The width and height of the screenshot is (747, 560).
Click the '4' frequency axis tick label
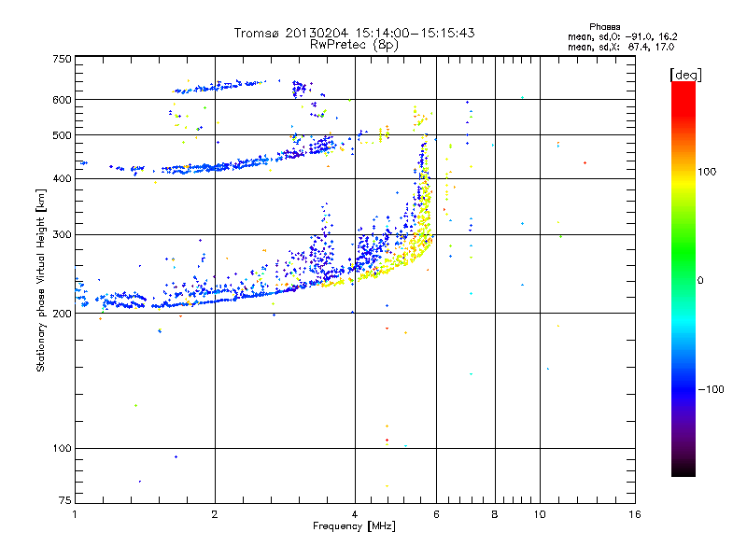[x=355, y=514]
